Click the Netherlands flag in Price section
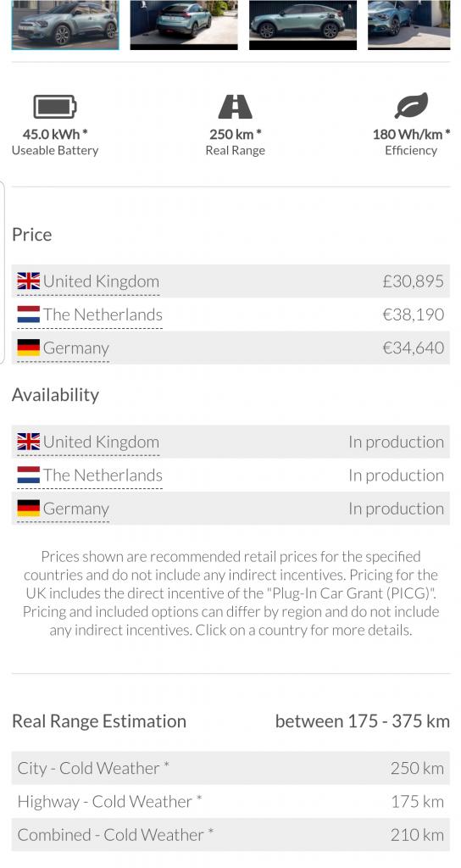461x868 pixels. tap(29, 314)
